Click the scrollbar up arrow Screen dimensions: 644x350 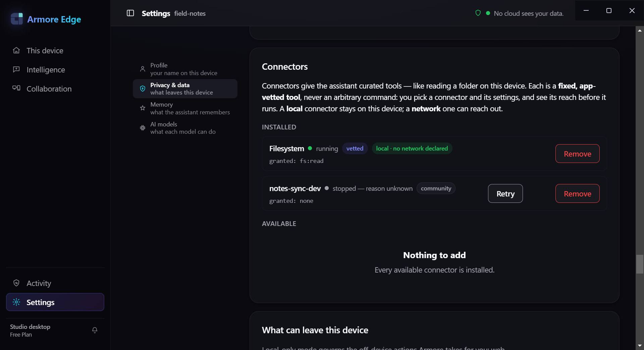click(x=640, y=30)
